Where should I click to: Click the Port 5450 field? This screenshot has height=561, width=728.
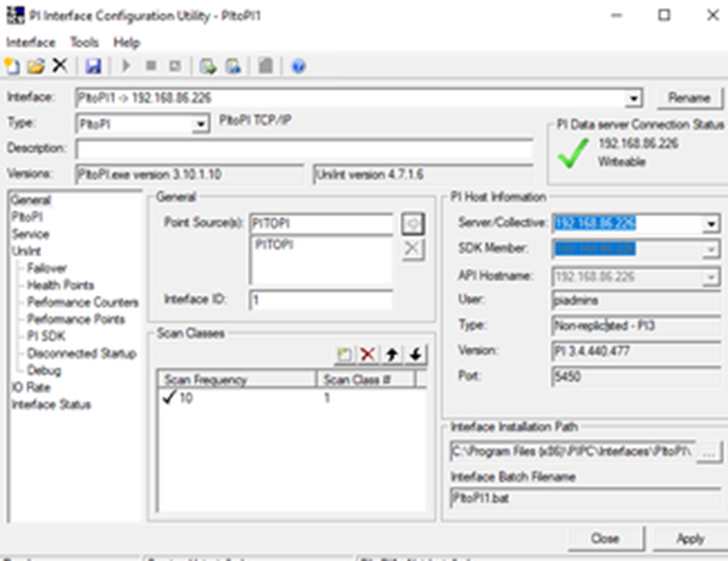pos(636,376)
